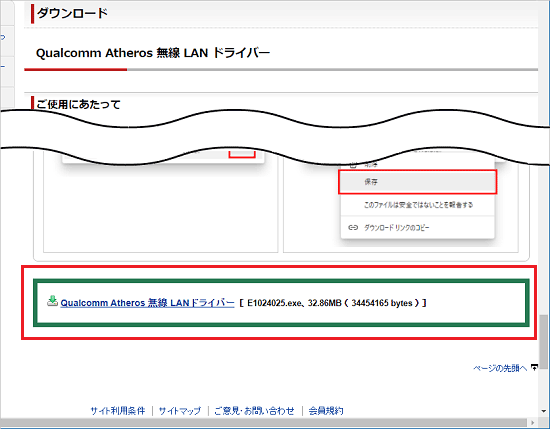Click the vertical scrollbar thumb

pos(544,342)
